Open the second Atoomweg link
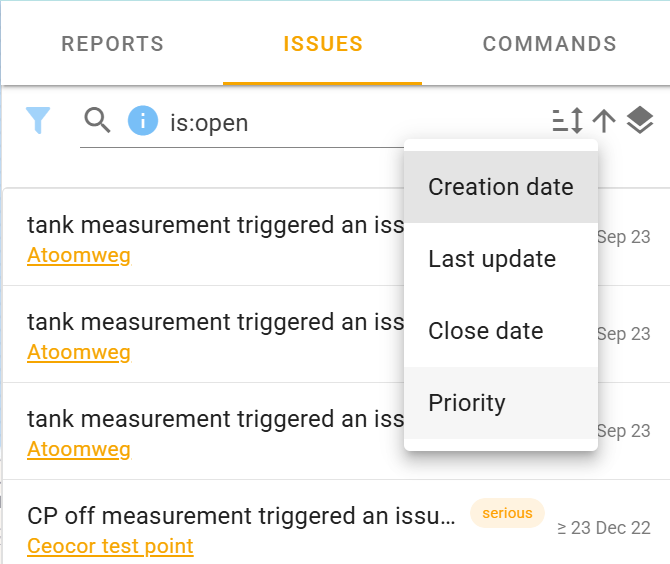 [x=78, y=352]
